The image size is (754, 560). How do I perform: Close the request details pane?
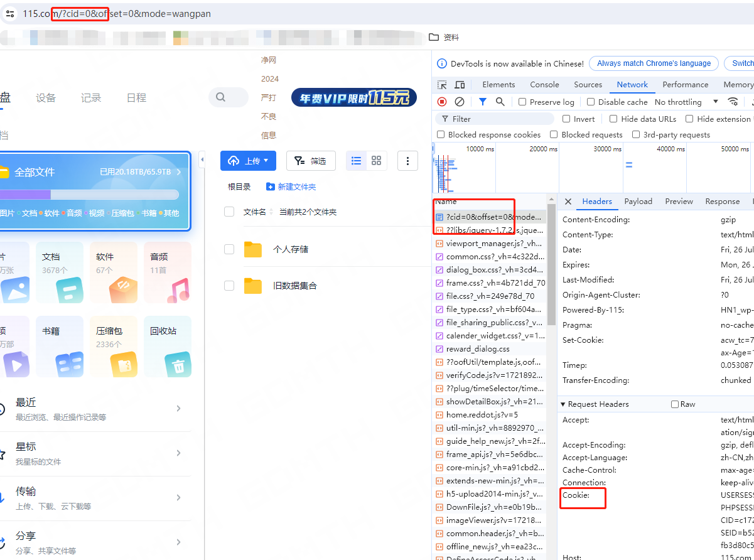(568, 202)
